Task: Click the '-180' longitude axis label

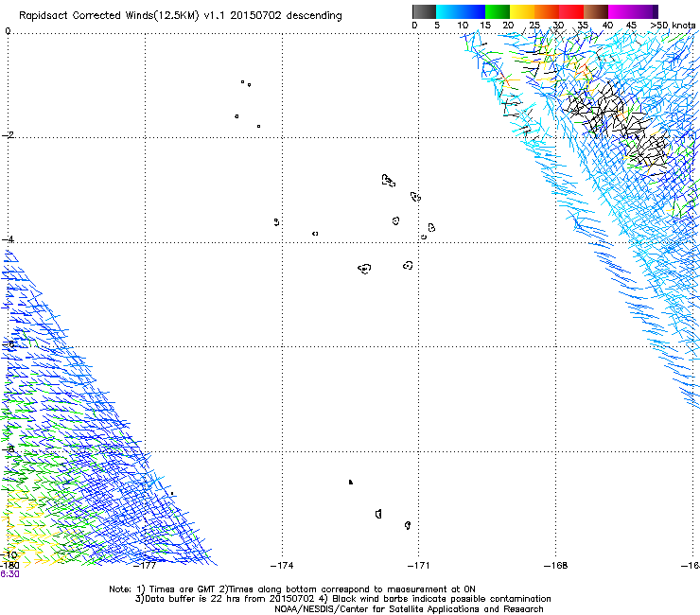Action: pos(9,566)
